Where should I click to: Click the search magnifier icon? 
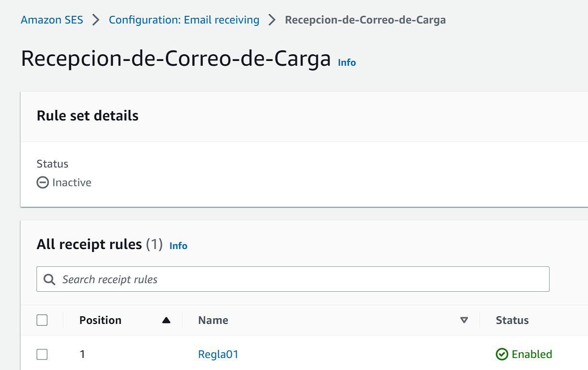49,279
